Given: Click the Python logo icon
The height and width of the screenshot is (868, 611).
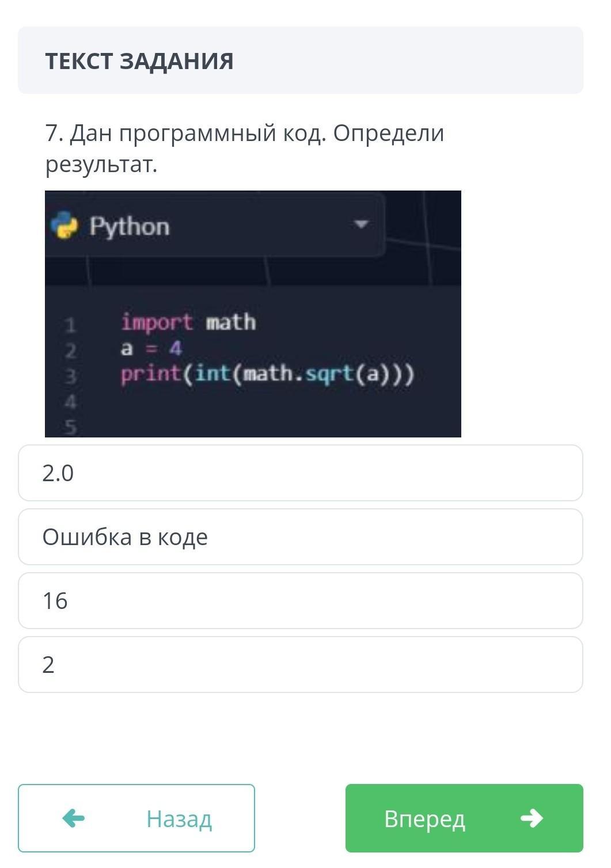Looking at the screenshot, I should (64, 225).
